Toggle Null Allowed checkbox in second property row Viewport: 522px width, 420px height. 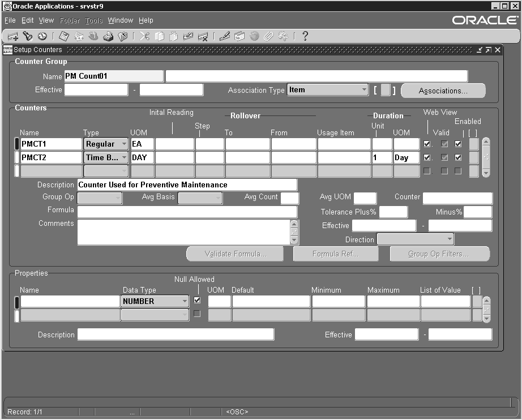click(197, 314)
